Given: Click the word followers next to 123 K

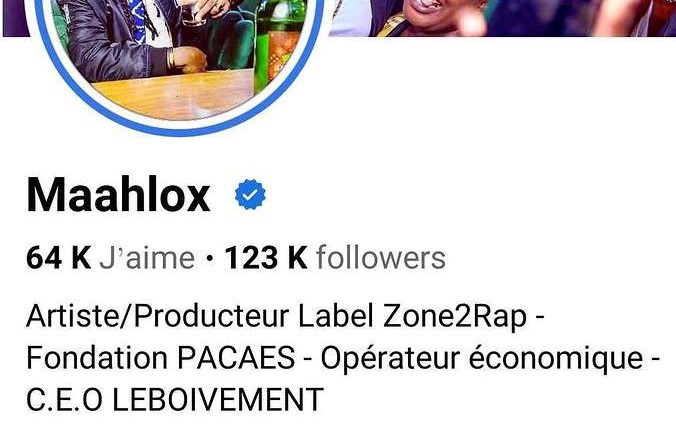Looking at the screenshot, I should [x=381, y=258].
